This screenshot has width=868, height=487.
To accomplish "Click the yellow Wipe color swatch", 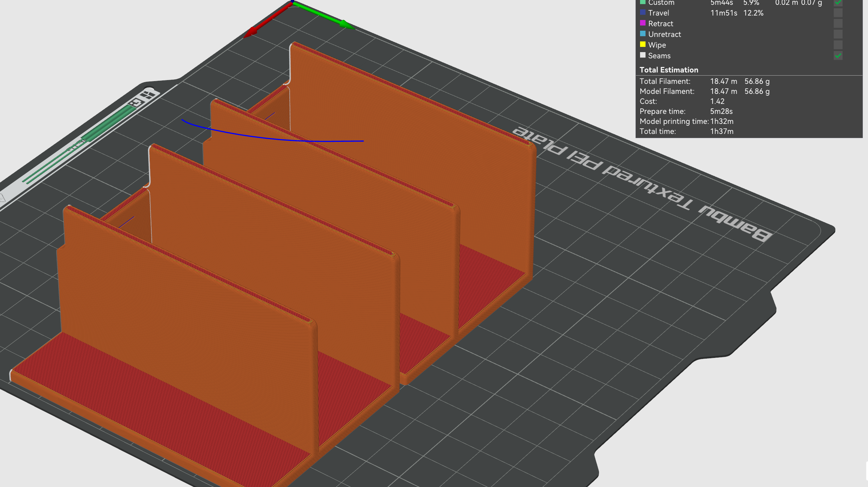I will pyautogui.click(x=642, y=45).
